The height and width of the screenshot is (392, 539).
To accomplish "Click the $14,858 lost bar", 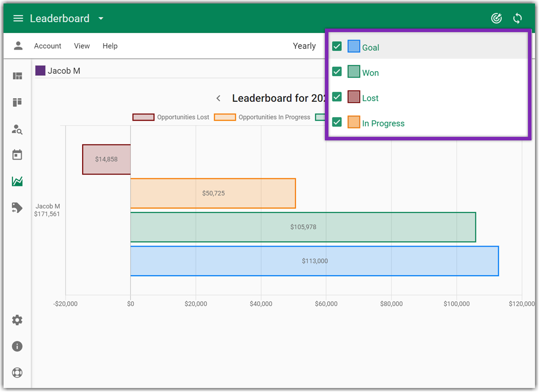I will pos(107,159).
